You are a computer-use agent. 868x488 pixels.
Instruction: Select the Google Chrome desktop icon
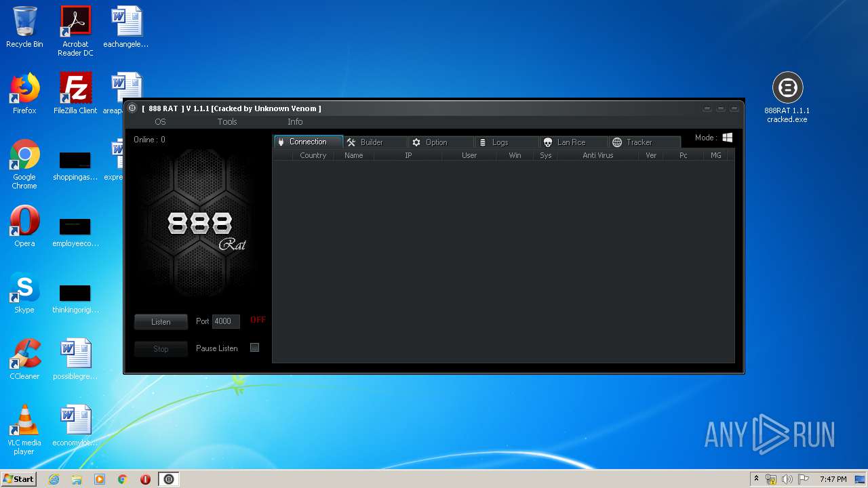(24, 165)
